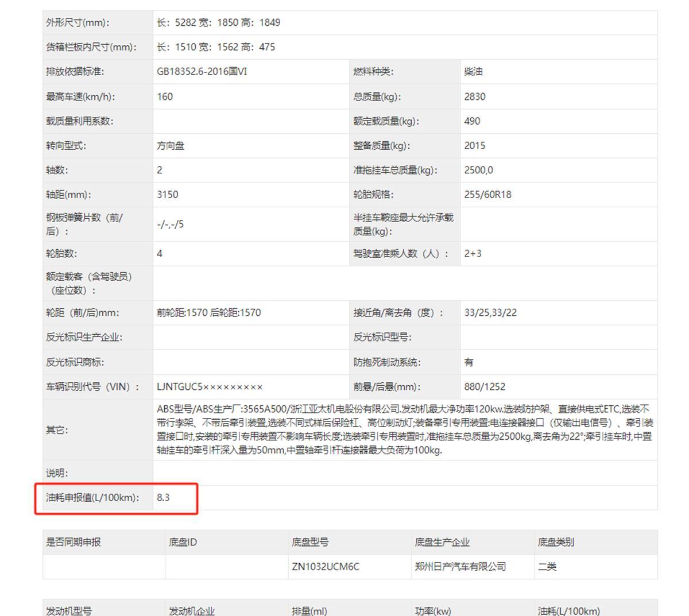
Task: Click the axle count value 2
Action: point(160,170)
